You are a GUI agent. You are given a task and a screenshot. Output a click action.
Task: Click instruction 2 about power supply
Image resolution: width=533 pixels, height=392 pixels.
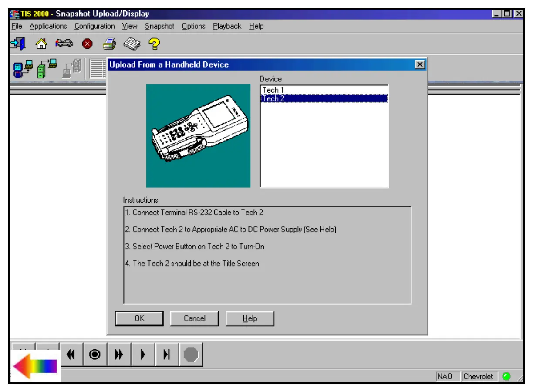click(x=231, y=229)
